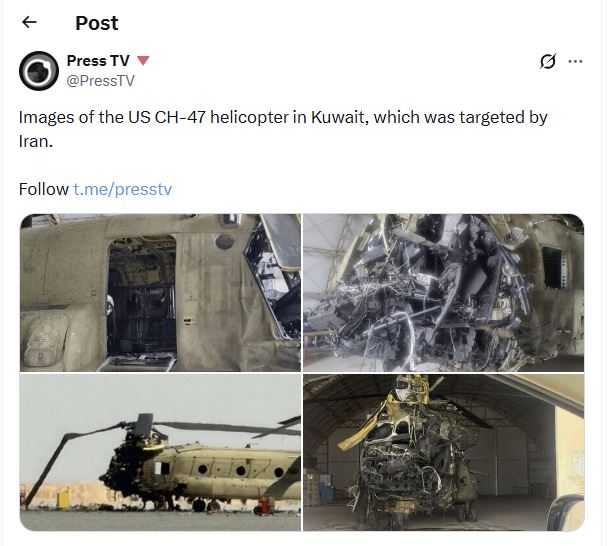Viewport: 608px width, 546px height.
Task: Open the wreckage in hangar photo
Action: [443, 452]
